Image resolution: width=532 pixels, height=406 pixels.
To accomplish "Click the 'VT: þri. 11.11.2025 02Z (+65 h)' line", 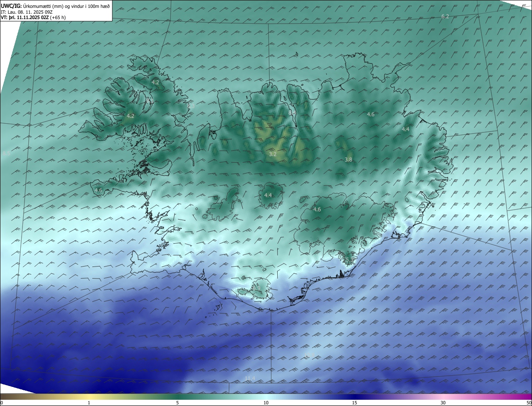I will [33, 17].
